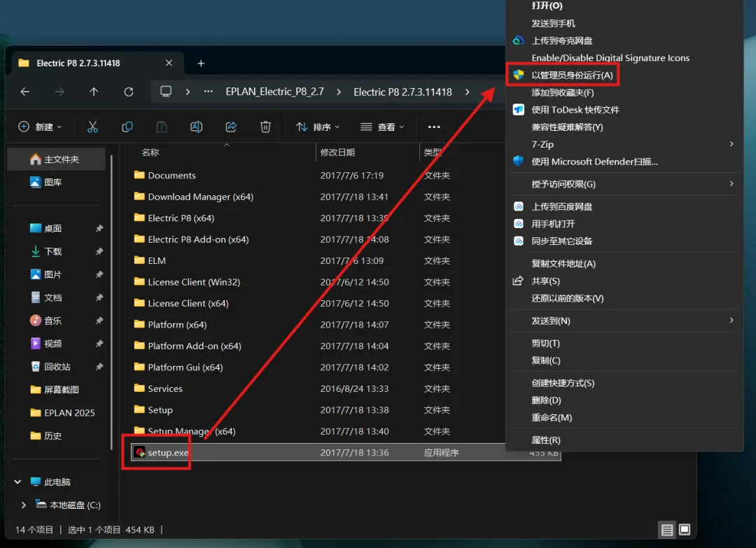756x548 pixels.
Task: Open the New (新建) dropdown
Action: 40,127
